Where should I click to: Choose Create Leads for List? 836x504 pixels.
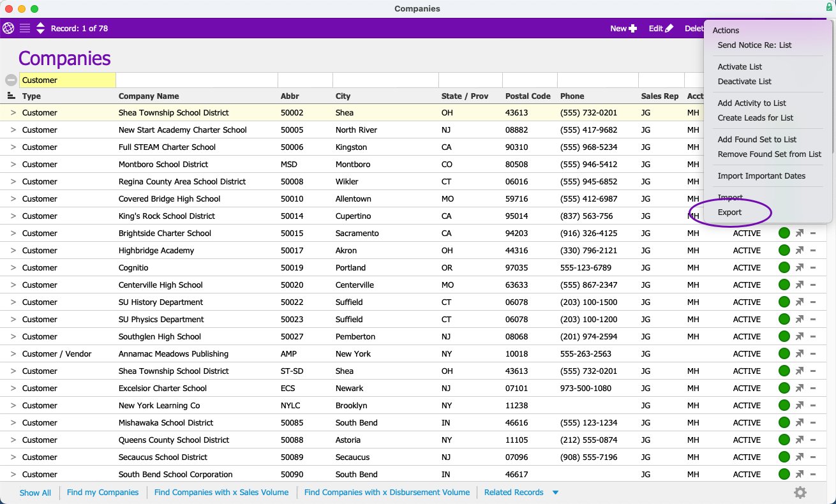(x=756, y=118)
